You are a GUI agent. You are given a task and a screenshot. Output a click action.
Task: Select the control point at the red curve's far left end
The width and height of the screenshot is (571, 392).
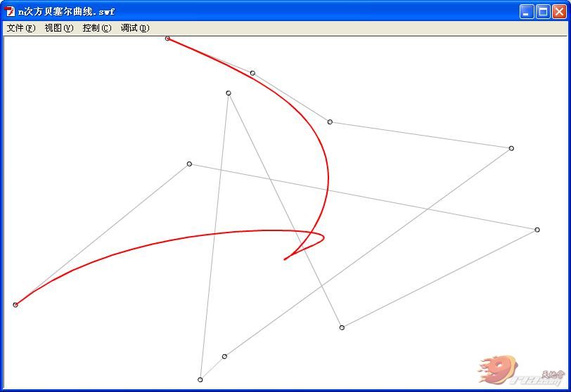click(x=15, y=305)
